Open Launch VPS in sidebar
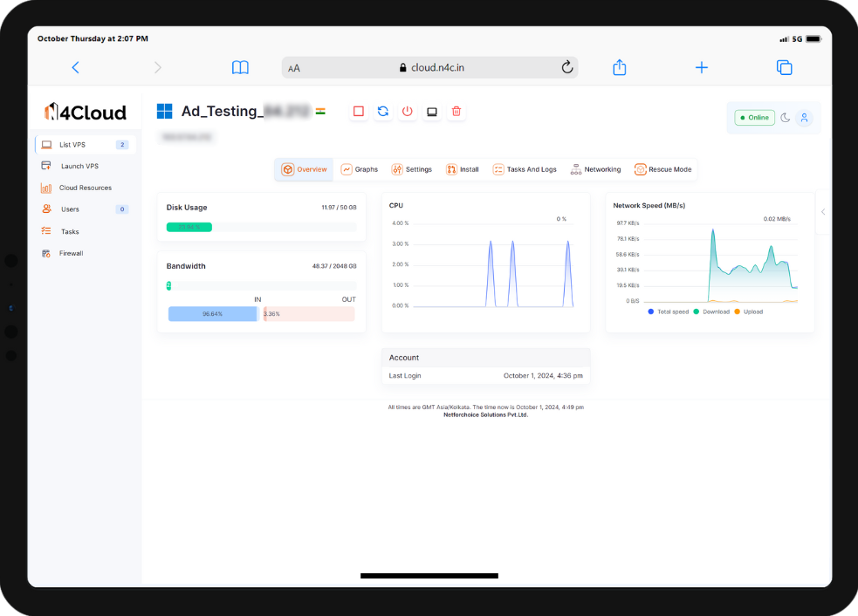Screen dimensions: 858x616 point(79,166)
